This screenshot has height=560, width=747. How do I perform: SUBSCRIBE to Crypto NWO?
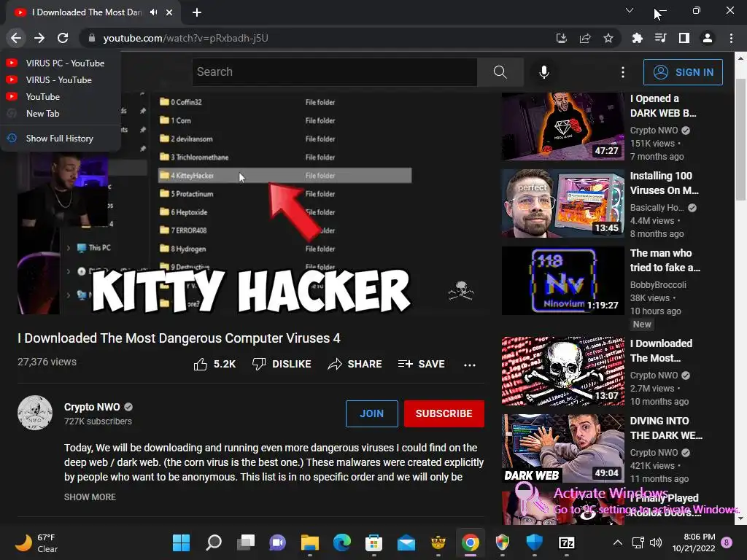[444, 413]
